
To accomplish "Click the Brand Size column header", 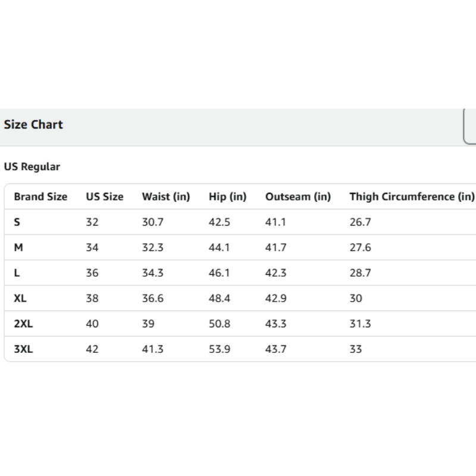I will click(41, 197).
